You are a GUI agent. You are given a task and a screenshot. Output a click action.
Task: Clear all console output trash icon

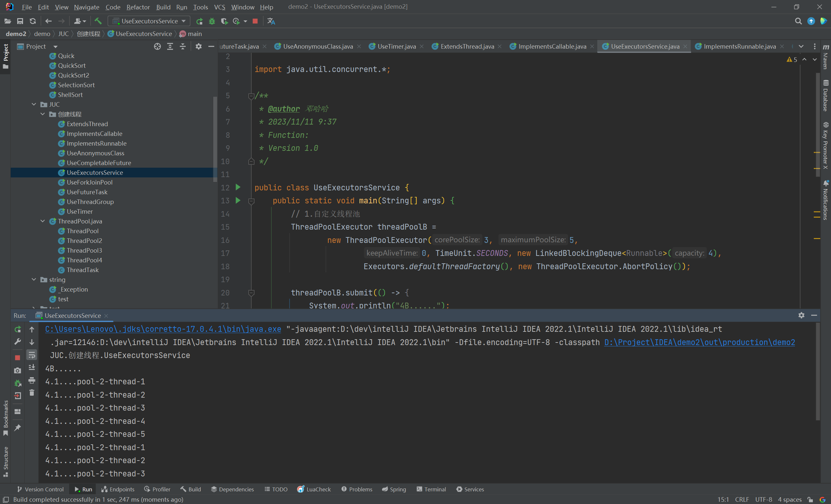click(32, 393)
